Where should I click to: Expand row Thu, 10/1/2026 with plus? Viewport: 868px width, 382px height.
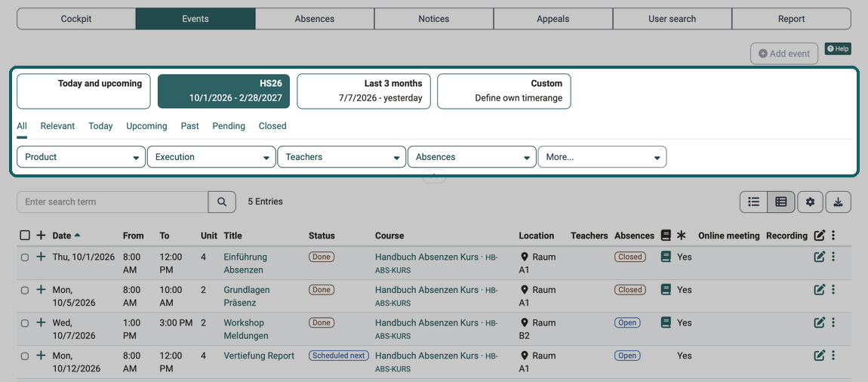(41, 257)
